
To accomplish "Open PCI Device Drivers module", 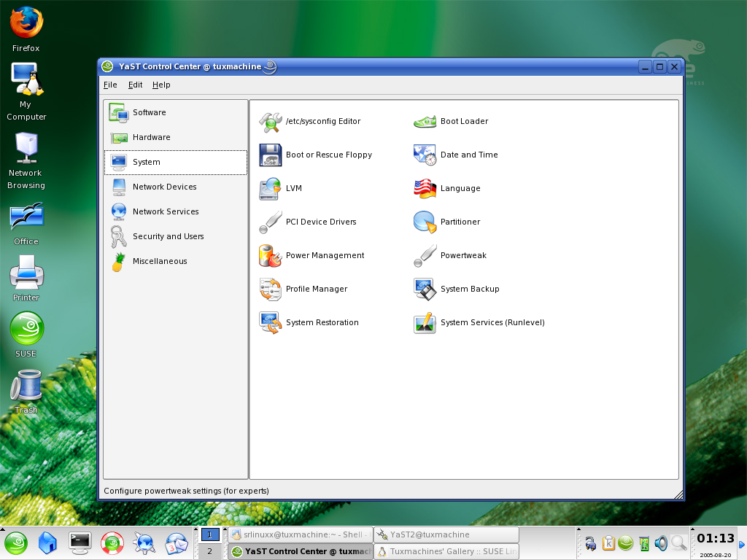I will point(308,222).
